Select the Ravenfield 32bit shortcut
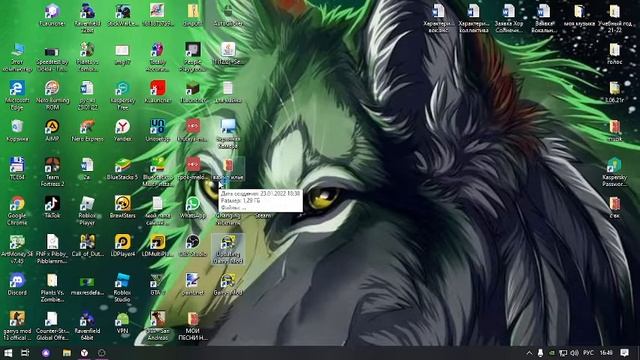The height and width of the screenshot is (360, 640). [87, 18]
